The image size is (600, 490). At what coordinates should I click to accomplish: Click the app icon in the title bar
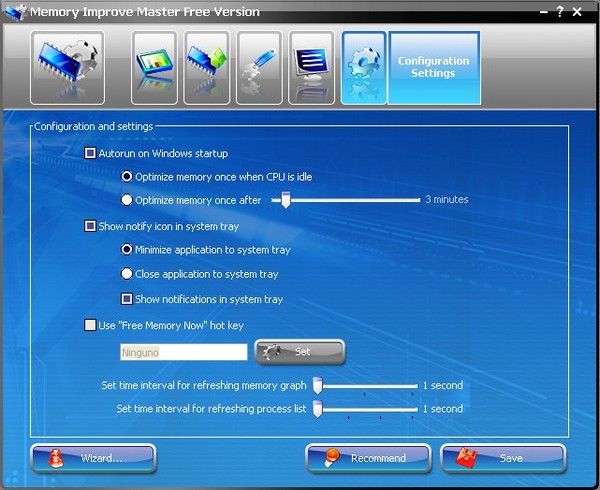click(14, 12)
